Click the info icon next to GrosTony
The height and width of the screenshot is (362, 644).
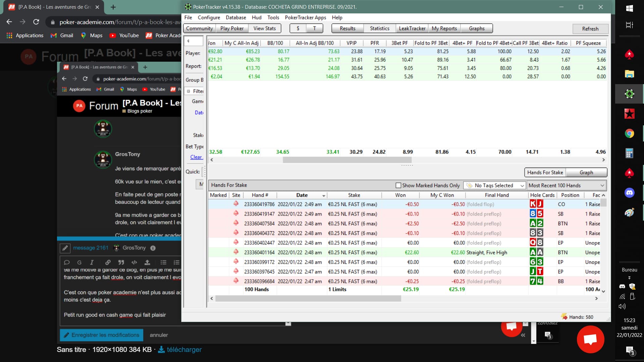[x=153, y=248]
